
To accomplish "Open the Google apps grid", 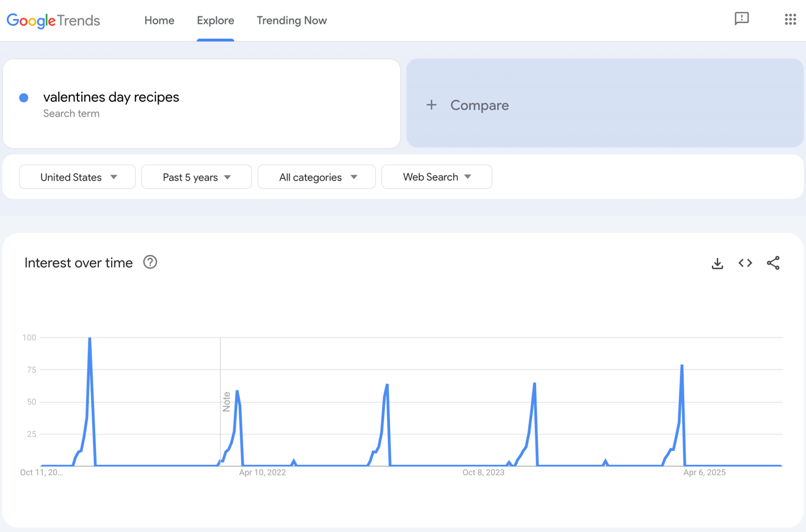I will 790,19.
